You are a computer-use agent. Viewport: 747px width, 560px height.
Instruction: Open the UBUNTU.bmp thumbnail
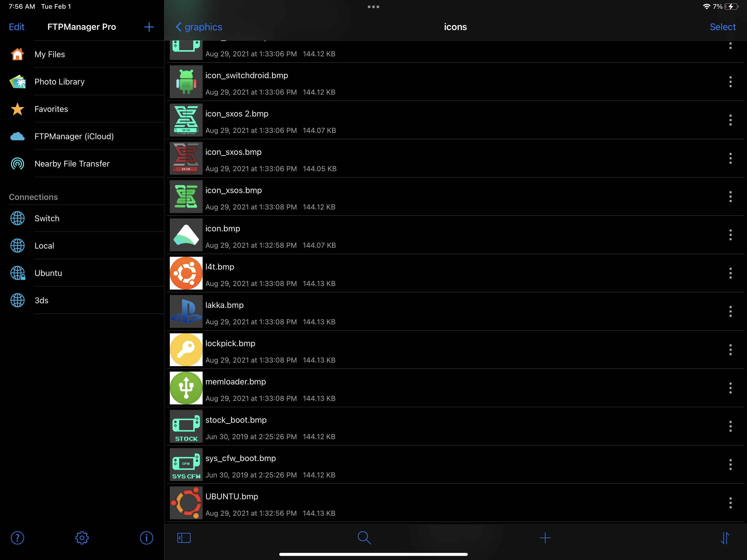click(x=186, y=503)
